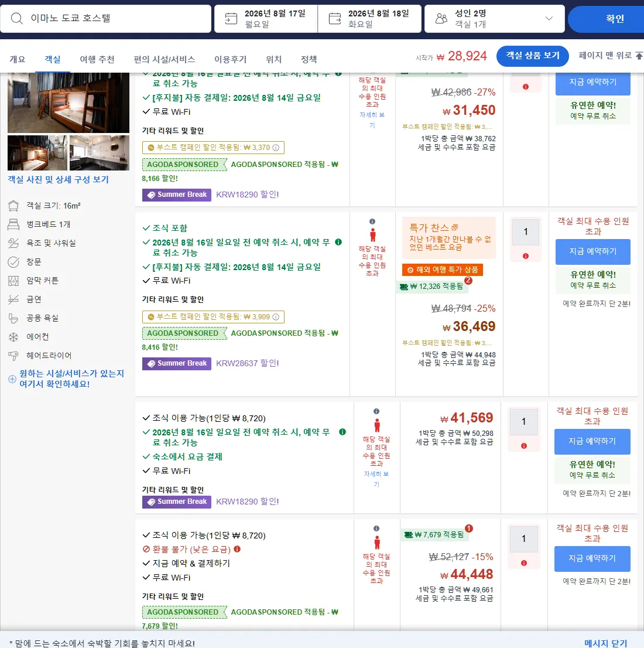Click the hotel name search field

[x=106, y=19]
